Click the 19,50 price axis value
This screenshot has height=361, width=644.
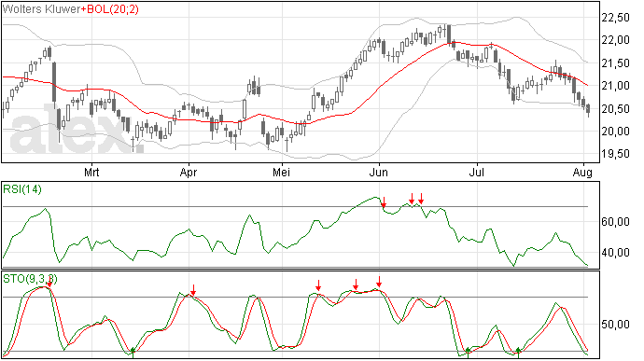(x=616, y=154)
